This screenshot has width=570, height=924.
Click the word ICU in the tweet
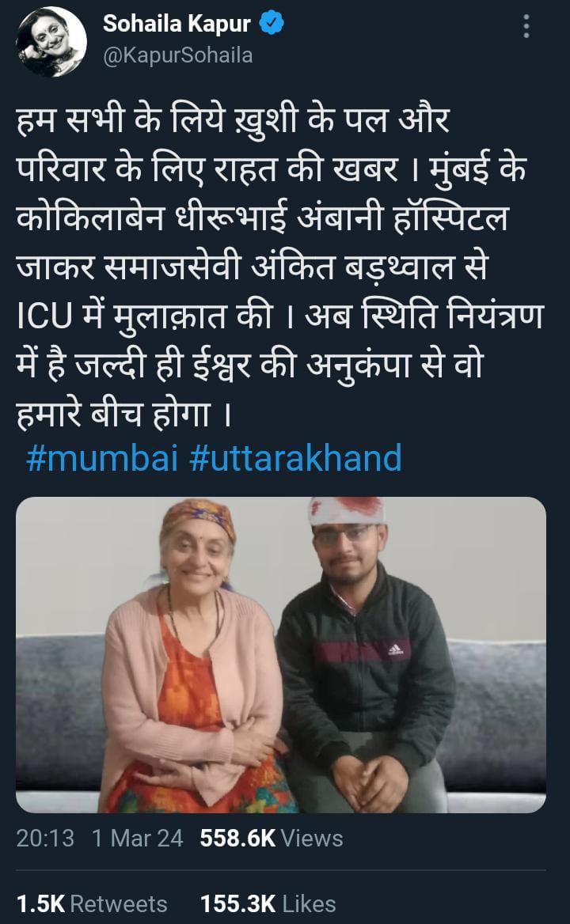pyautogui.click(x=44, y=316)
